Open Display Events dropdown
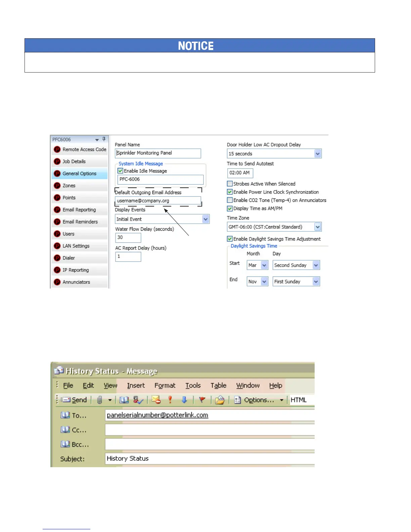 pos(205,219)
